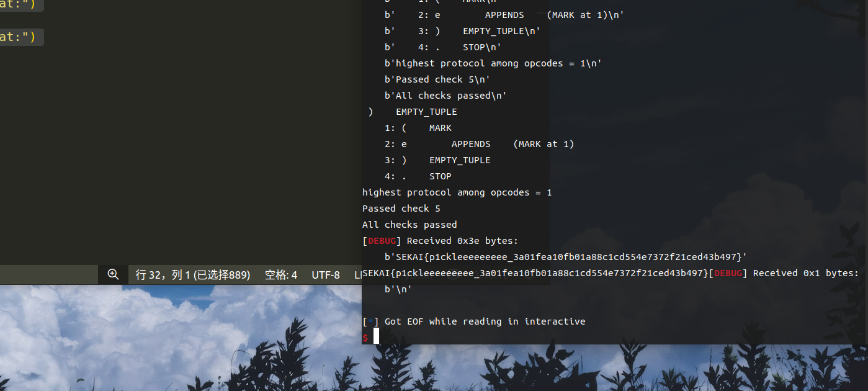
Task: Click the [DEBUG] Received 0x3e bytes label
Action: (x=440, y=241)
